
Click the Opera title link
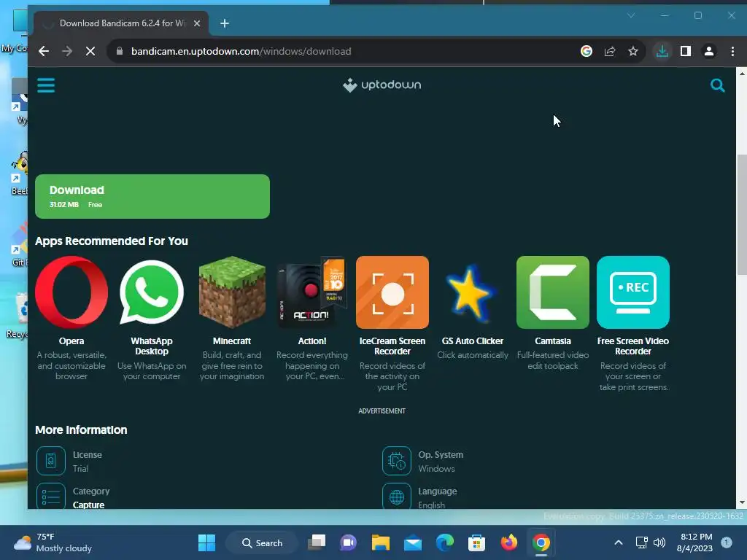[71, 341]
